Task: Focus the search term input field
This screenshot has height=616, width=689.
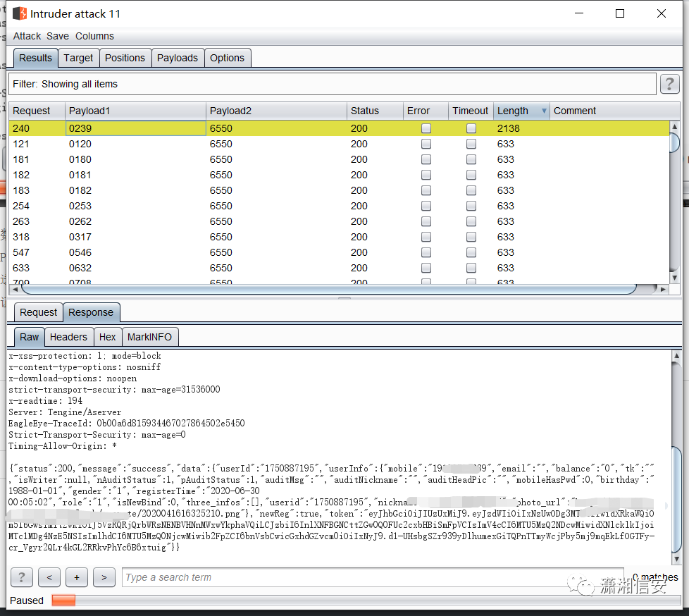Action: tap(373, 577)
